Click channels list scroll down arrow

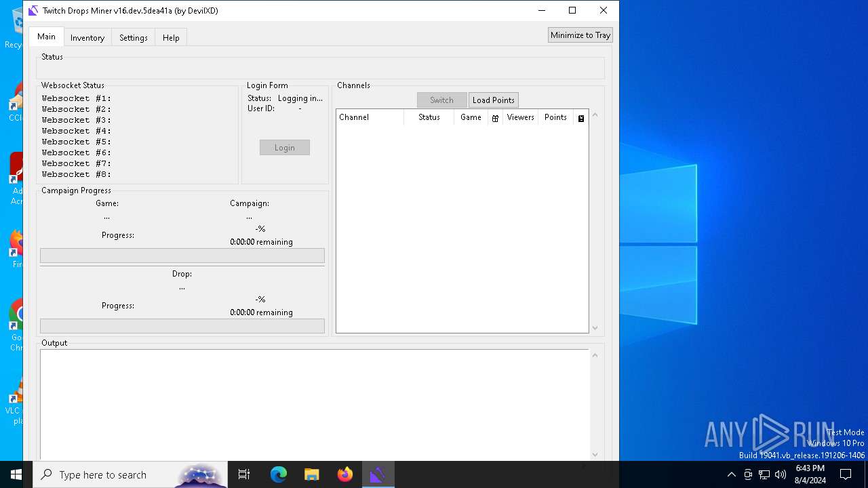(x=595, y=328)
